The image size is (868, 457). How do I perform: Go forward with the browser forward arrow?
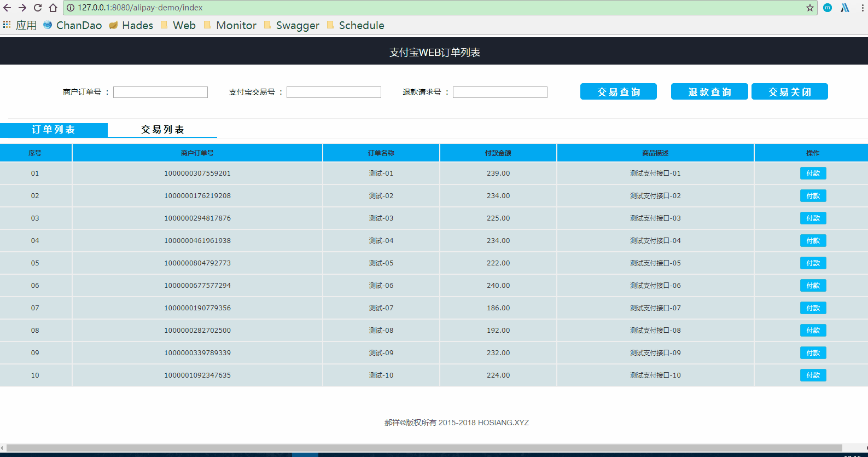coord(22,8)
